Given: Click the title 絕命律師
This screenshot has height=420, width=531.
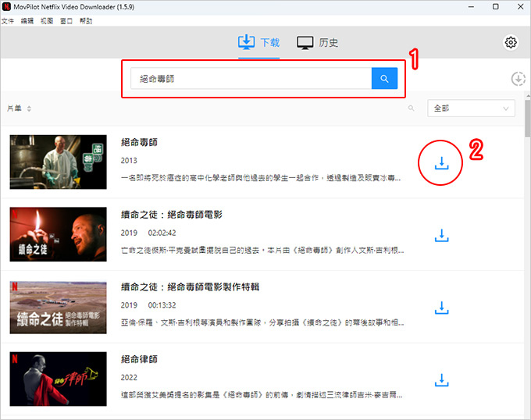Looking at the screenshot, I should 139,359.
